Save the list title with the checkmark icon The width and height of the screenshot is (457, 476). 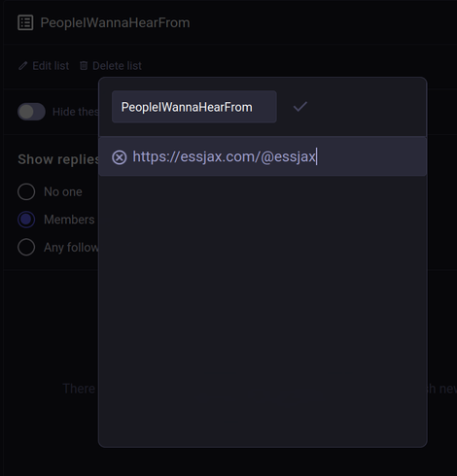[300, 107]
